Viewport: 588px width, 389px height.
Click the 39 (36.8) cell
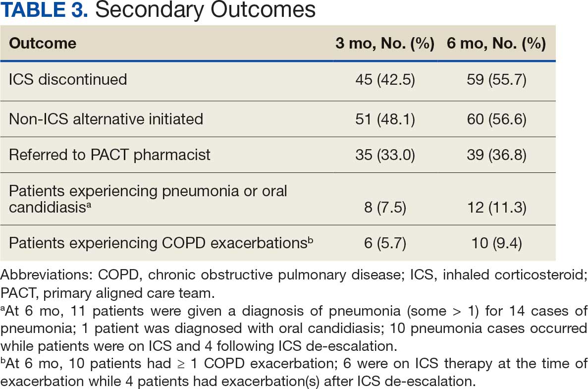point(496,155)
